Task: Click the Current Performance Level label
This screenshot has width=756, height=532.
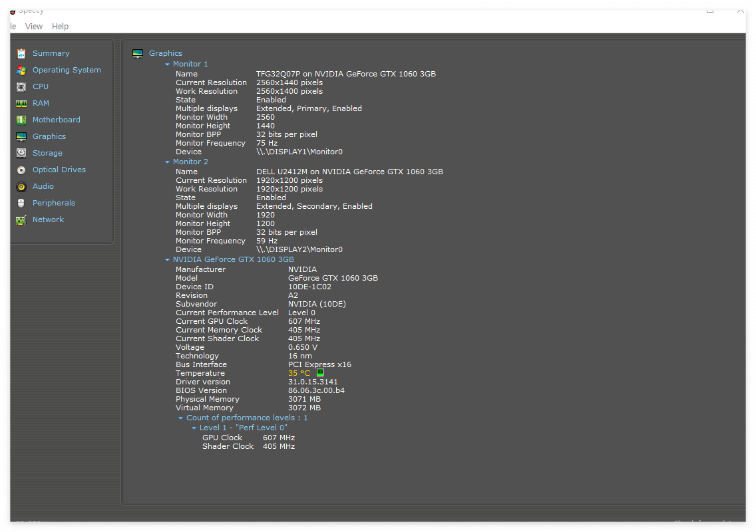Action: coord(227,313)
